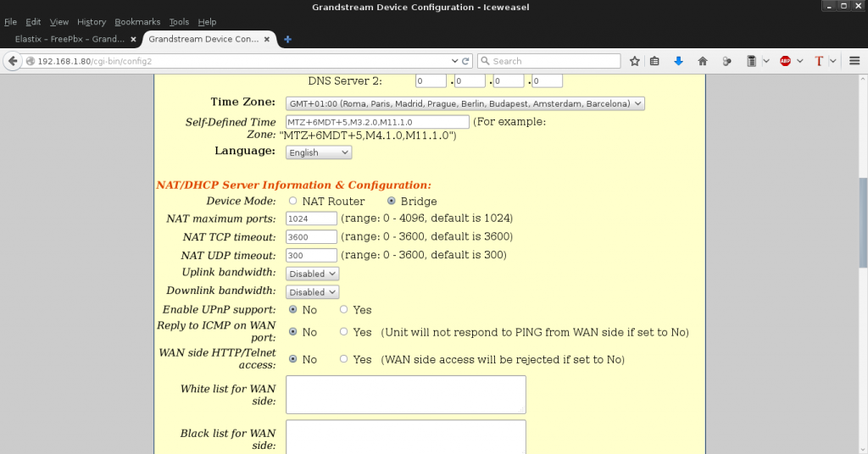Select Yes for Enable UPnP support

click(x=344, y=310)
